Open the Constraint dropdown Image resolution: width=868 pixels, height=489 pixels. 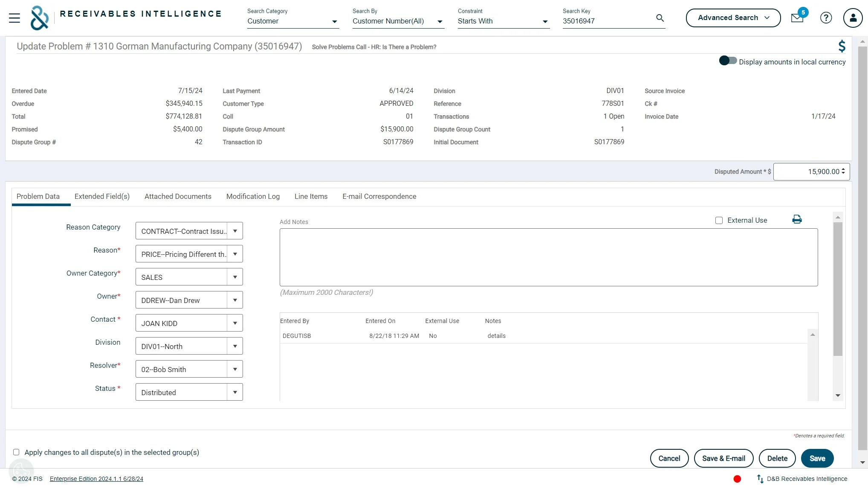click(x=503, y=21)
